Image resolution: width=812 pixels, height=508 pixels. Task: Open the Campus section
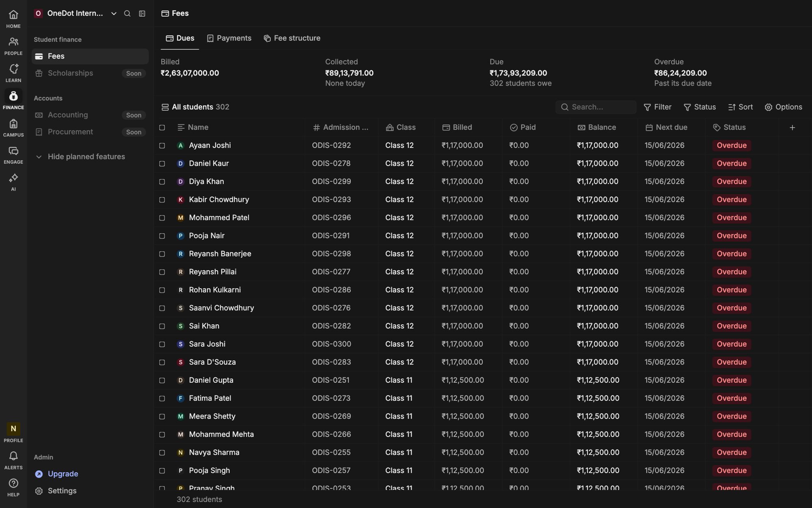[13, 128]
